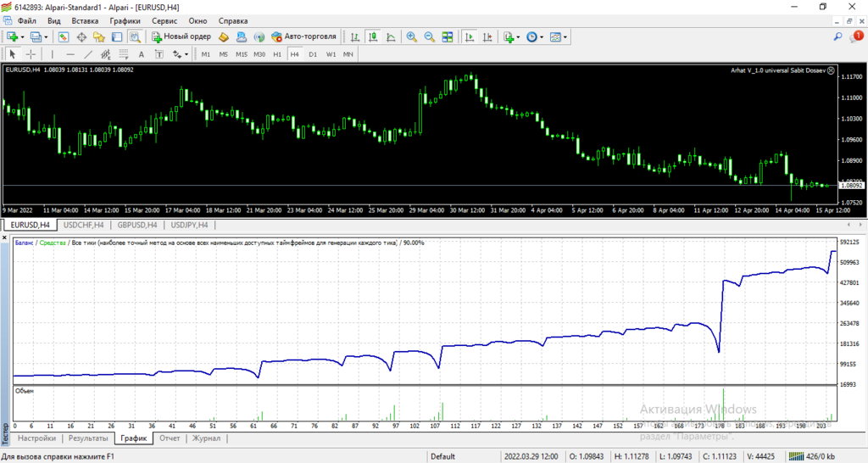Click the arrows objects icon
The width and height of the screenshot is (868, 463).
[176, 54]
